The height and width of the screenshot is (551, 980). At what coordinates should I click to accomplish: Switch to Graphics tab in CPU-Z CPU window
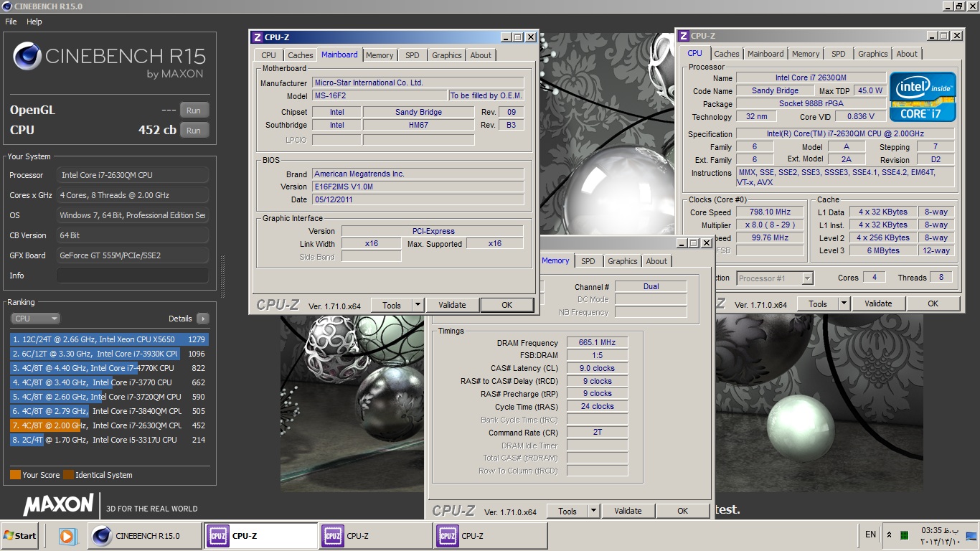click(873, 54)
